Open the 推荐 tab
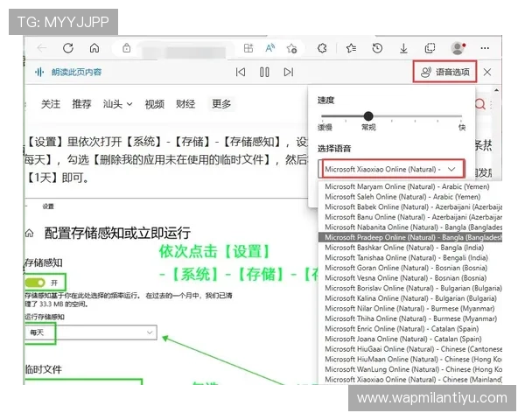The width and height of the screenshot is (525, 420). pos(81,104)
